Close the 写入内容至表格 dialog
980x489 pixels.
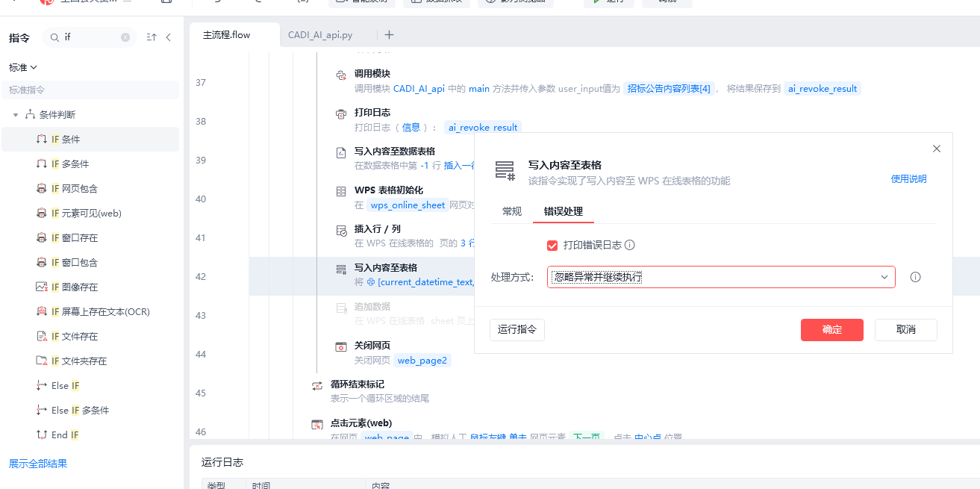(x=937, y=149)
